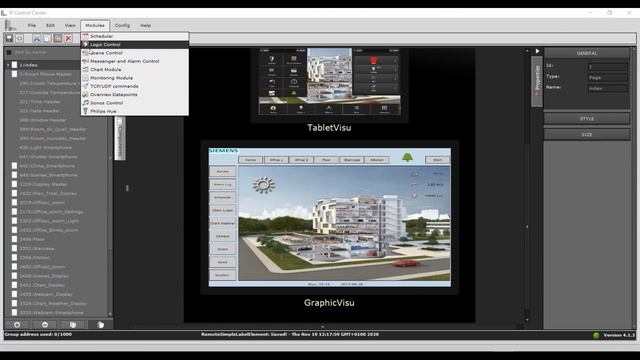Select the vertical Properties side tab
The height and width of the screenshot is (360, 640).
pyautogui.click(x=537, y=81)
